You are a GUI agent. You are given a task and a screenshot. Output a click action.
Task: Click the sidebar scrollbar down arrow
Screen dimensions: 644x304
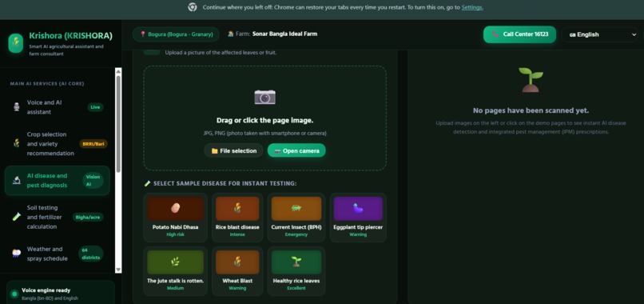(x=118, y=270)
